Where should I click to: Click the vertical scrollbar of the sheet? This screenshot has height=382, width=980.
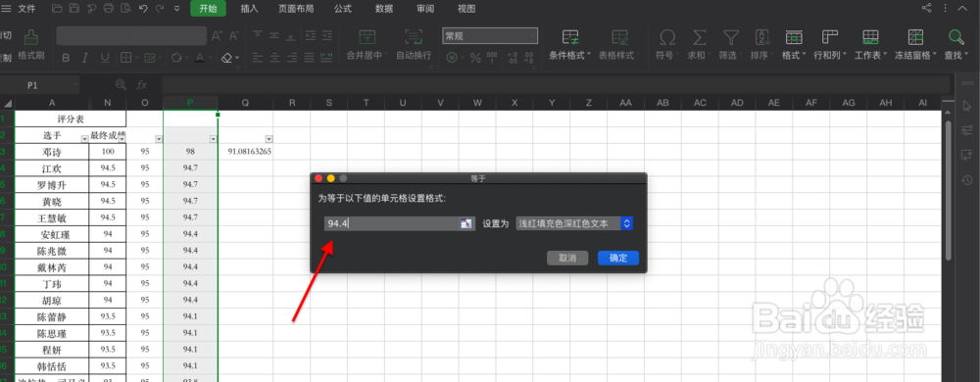(948, 190)
